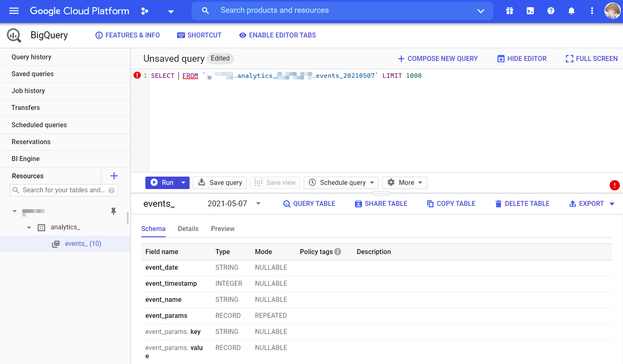Hide the query editor

[x=522, y=59]
